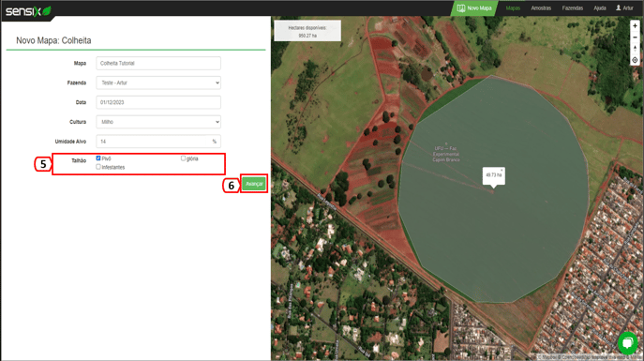Click the Sensix logo
Viewport: 644px width, 361px height.
28,11
